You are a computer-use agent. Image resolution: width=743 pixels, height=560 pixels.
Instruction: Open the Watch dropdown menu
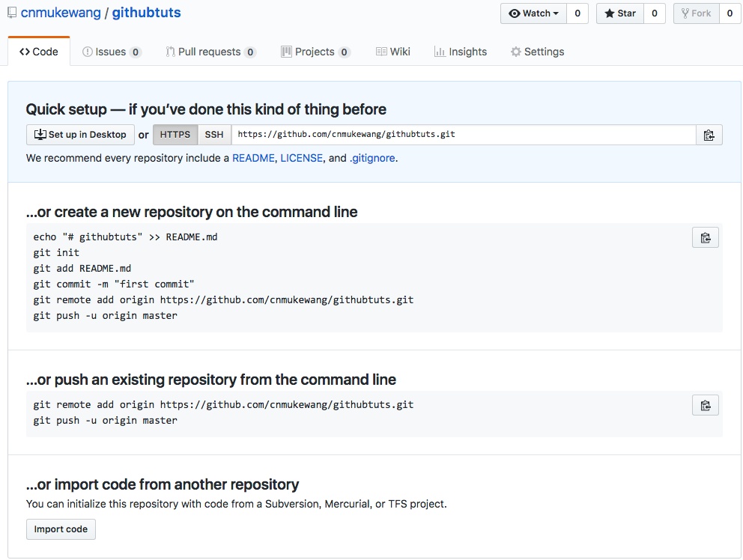pos(533,13)
